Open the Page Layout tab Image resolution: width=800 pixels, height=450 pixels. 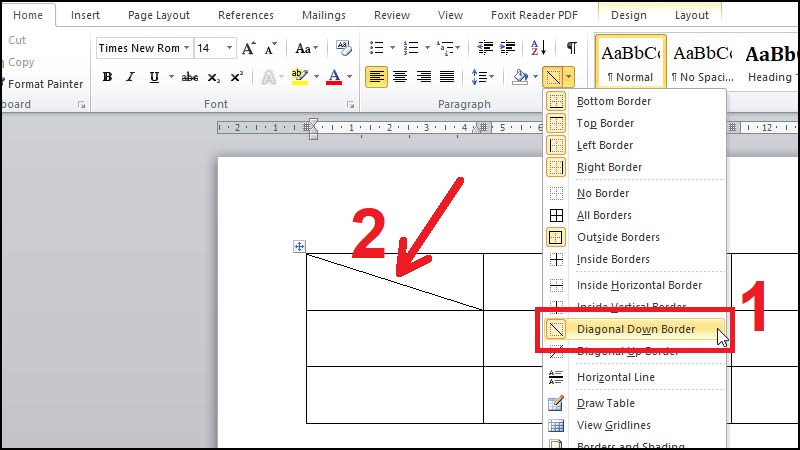coord(159,15)
